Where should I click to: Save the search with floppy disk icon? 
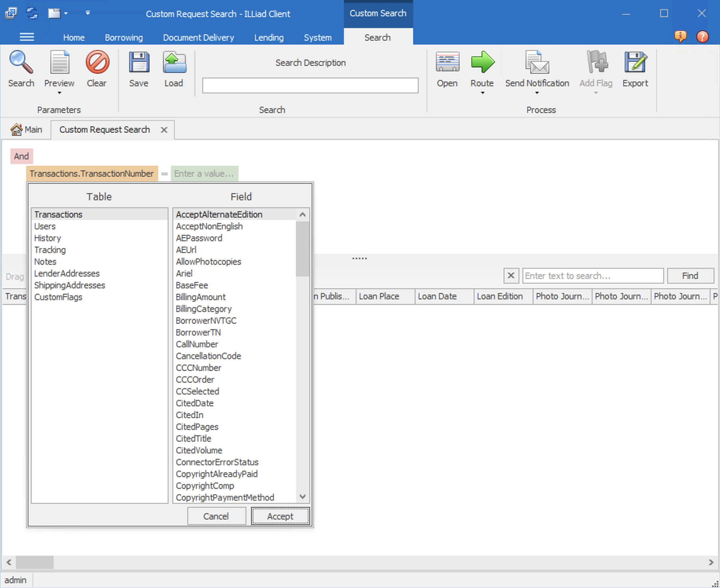pos(139,63)
